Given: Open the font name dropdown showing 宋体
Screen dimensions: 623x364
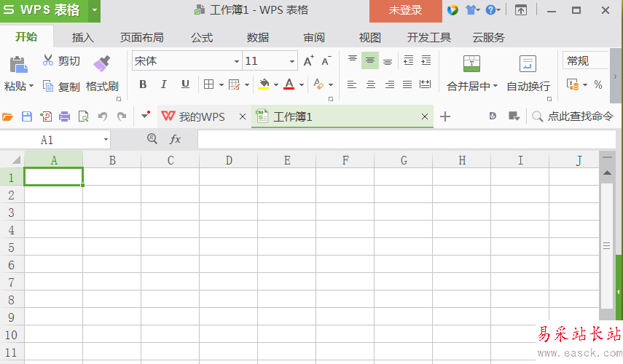Looking at the screenshot, I should 237,61.
